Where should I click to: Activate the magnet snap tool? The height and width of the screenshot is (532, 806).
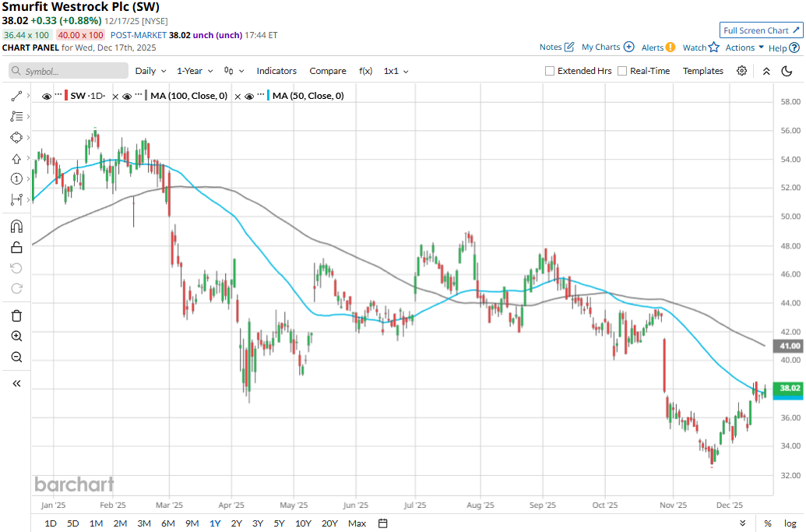(16, 227)
